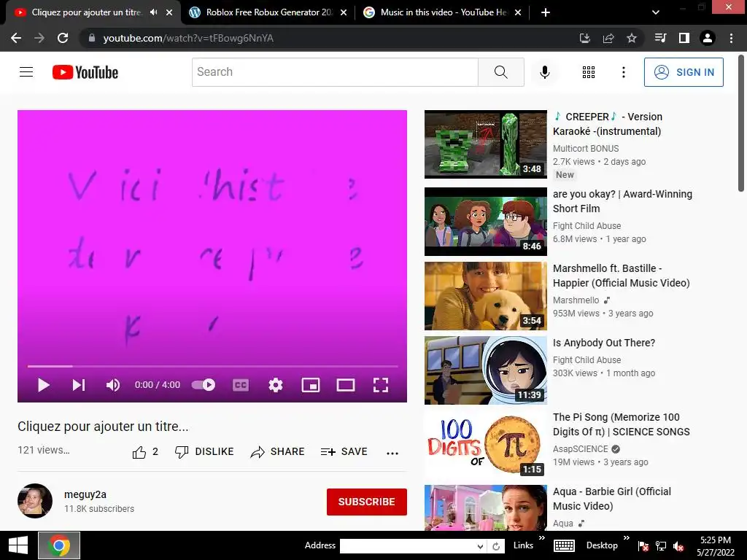Click the search magnifier button
Screen dimensions: 747x560
(x=500, y=72)
